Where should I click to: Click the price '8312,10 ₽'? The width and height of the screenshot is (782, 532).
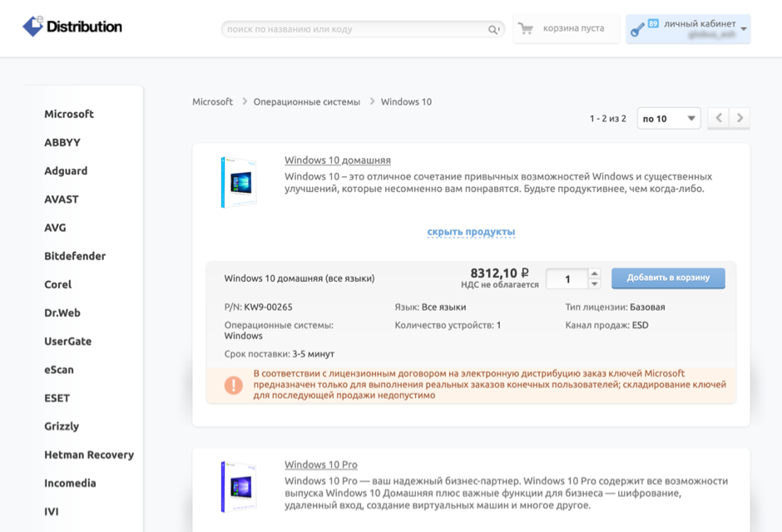(499, 273)
